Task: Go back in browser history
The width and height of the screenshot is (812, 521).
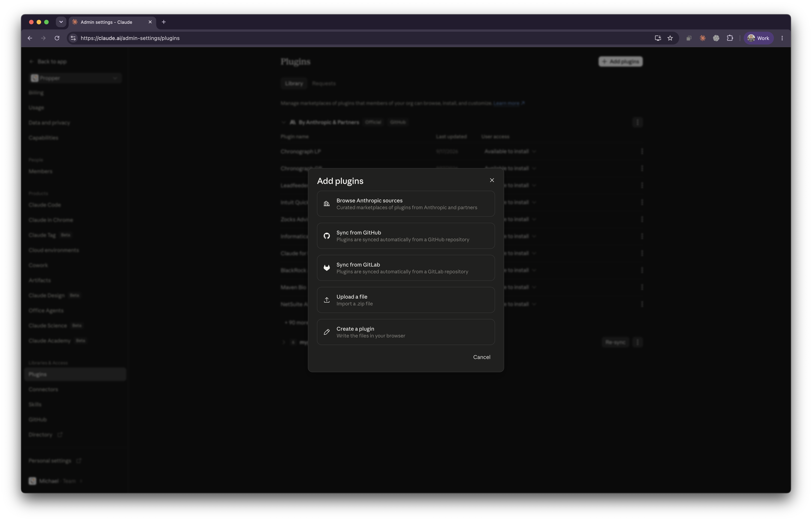Action: pyautogui.click(x=30, y=38)
